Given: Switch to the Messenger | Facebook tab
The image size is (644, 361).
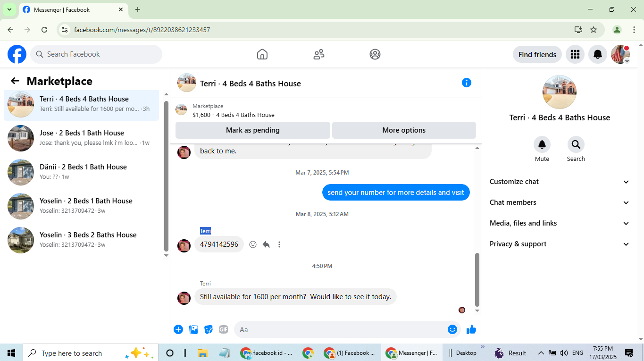Looking at the screenshot, I should [x=73, y=9].
